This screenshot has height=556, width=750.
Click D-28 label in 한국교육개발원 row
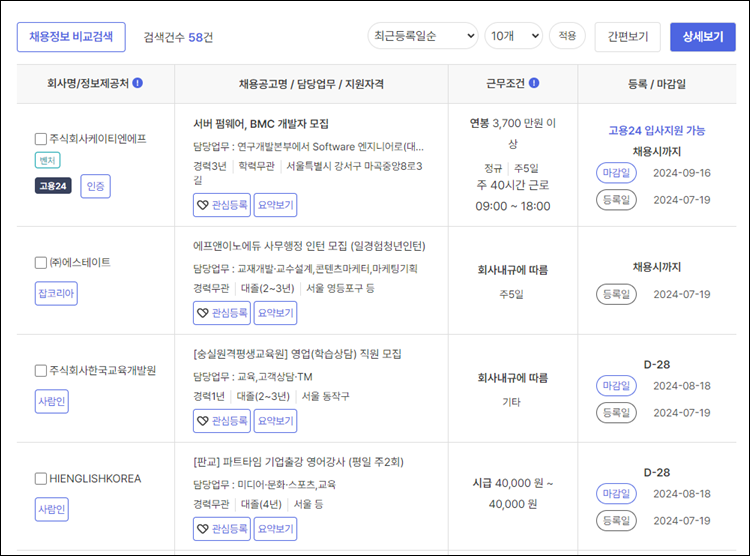(x=657, y=365)
